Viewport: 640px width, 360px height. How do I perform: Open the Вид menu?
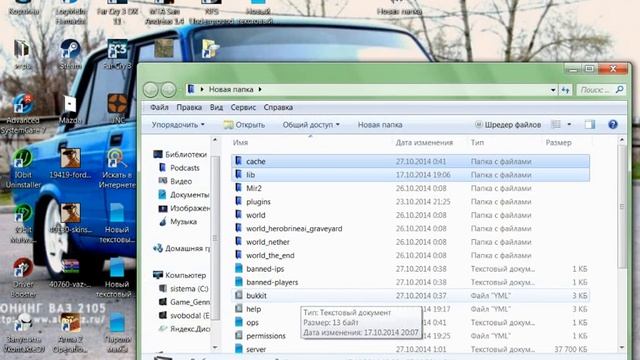216,107
